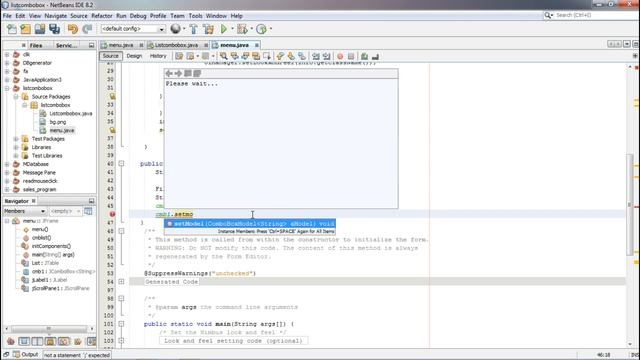
Task: Toggle the Show Inner Classes filter in Navigator
Action: 64,341
